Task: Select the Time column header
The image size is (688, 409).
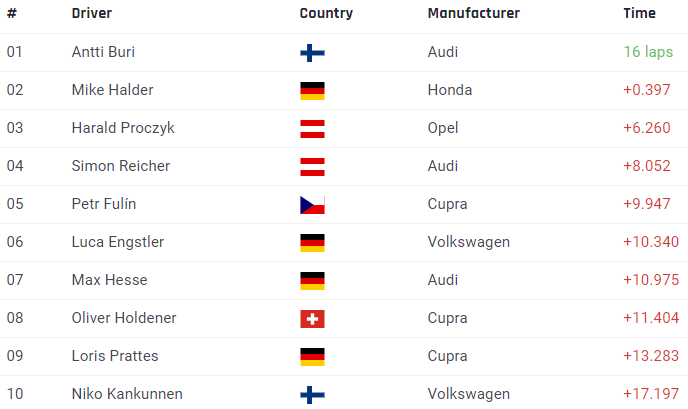Action: (639, 13)
